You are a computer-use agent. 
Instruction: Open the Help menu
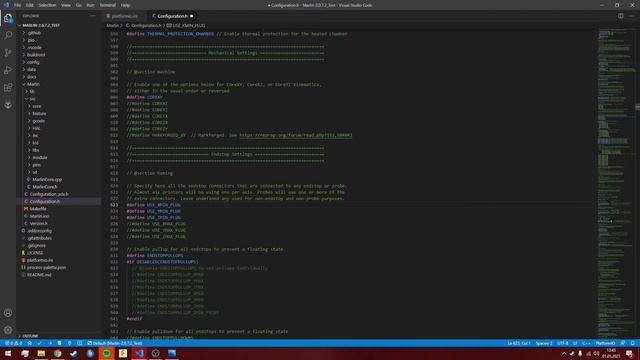point(125,5)
